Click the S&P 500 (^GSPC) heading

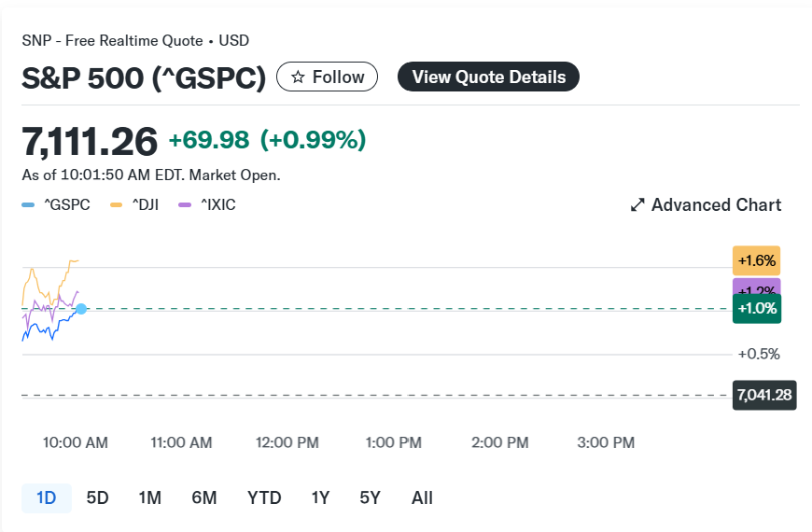(144, 77)
